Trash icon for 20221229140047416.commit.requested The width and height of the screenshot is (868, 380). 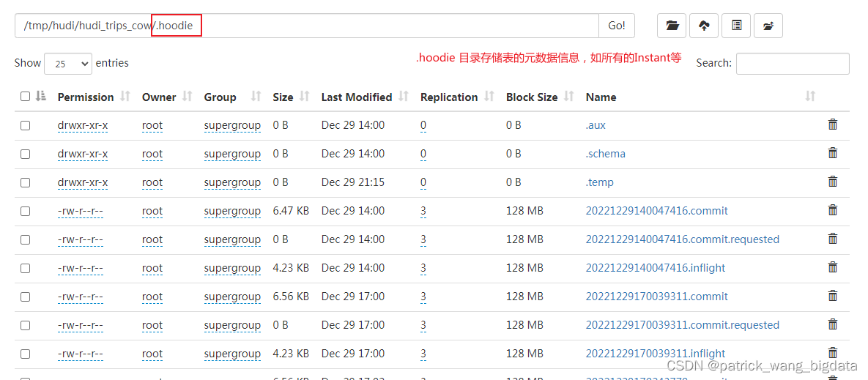click(832, 239)
